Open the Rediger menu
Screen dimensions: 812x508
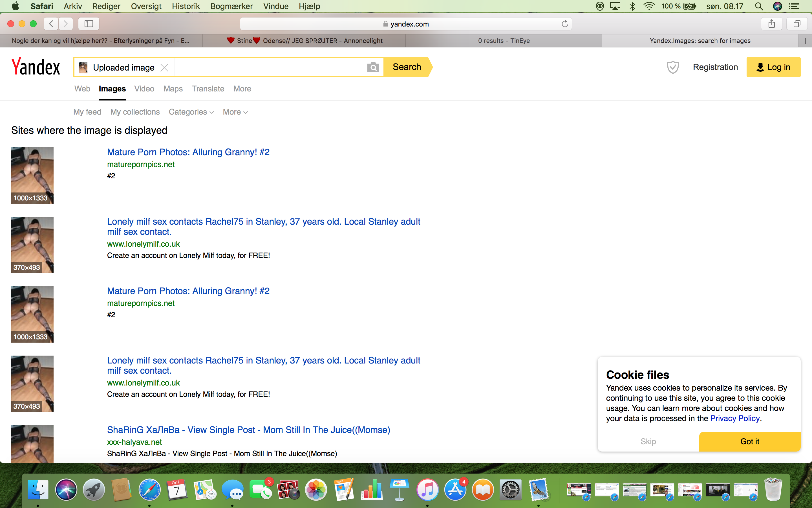(106, 6)
